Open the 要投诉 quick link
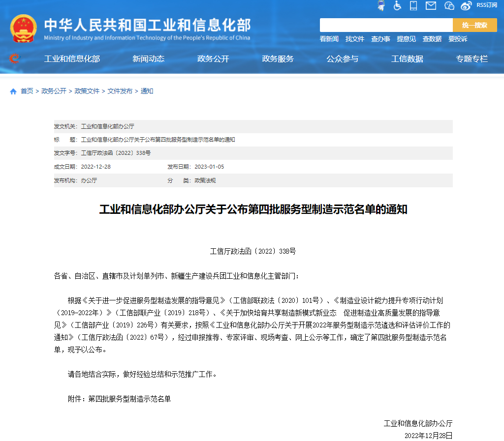This screenshot has height=441, width=504. coord(458,39)
